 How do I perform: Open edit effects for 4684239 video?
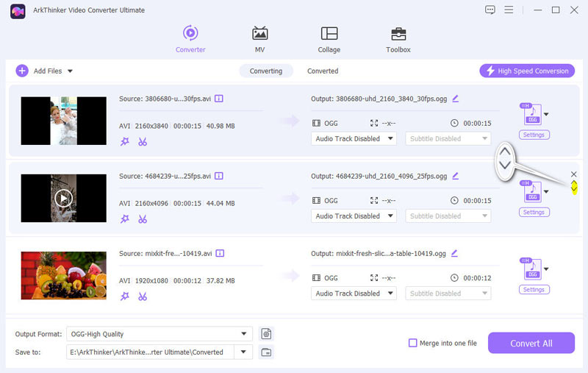[125, 219]
